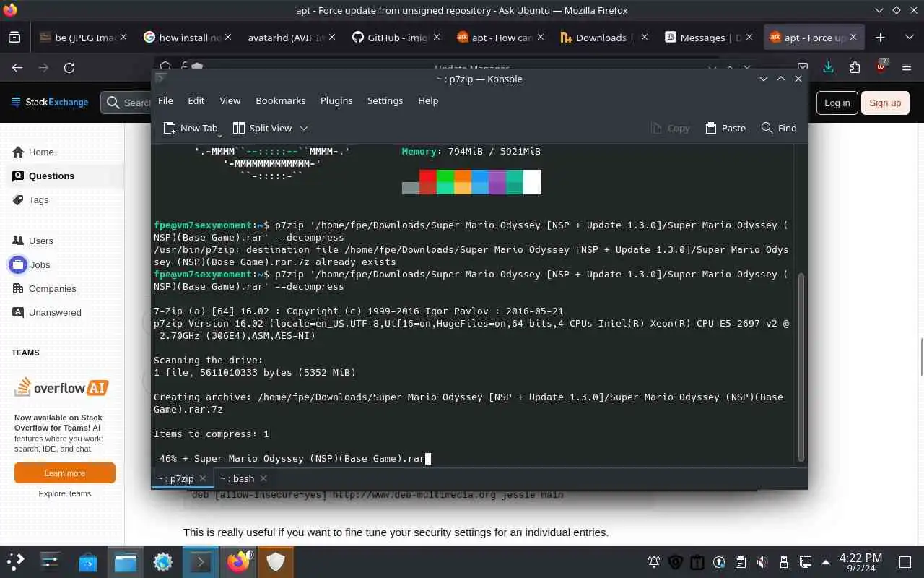Click the Save to Pocket icon in Firefox

point(802,67)
